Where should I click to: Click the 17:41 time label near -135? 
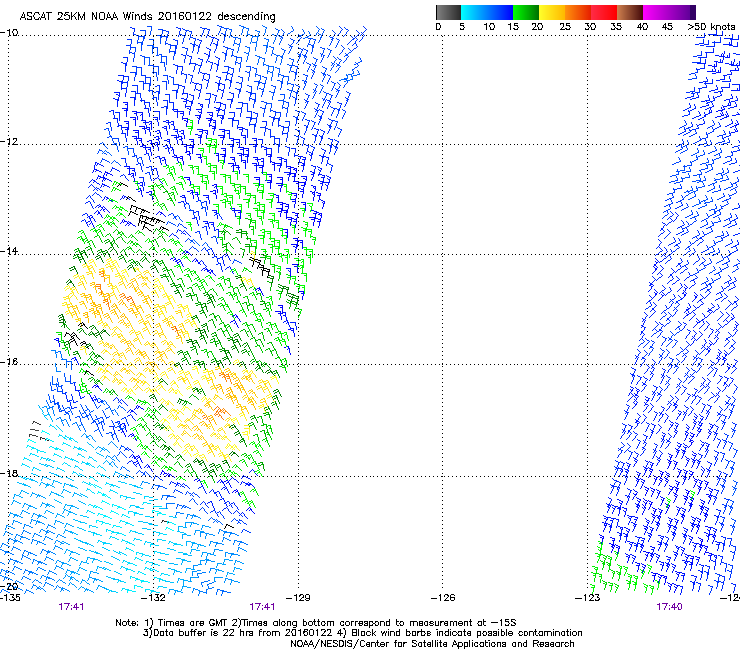tap(71, 607)
